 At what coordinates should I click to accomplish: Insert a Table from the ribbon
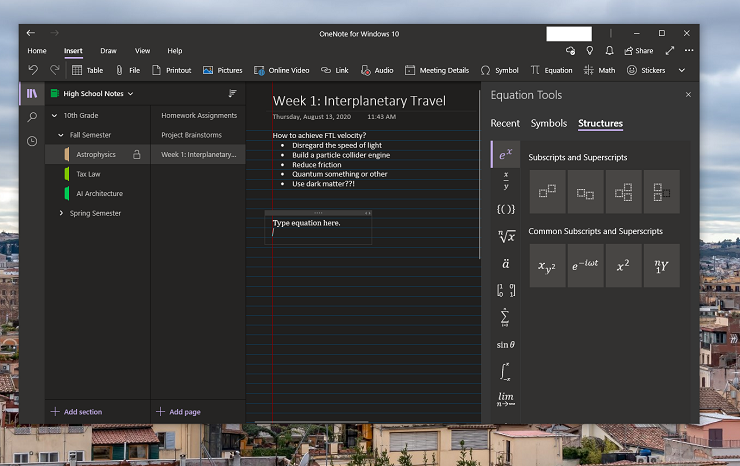tap(87, 70)
